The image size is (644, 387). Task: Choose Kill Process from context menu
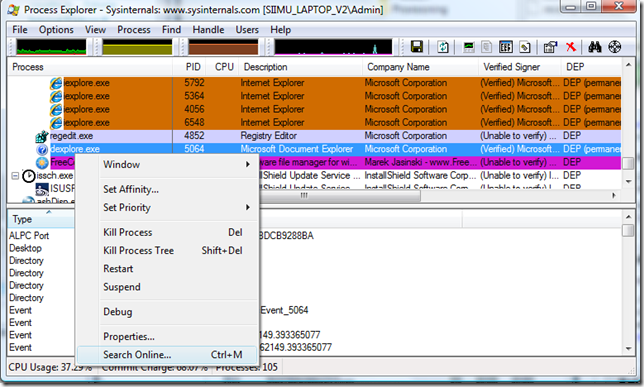tap(168, 233)
